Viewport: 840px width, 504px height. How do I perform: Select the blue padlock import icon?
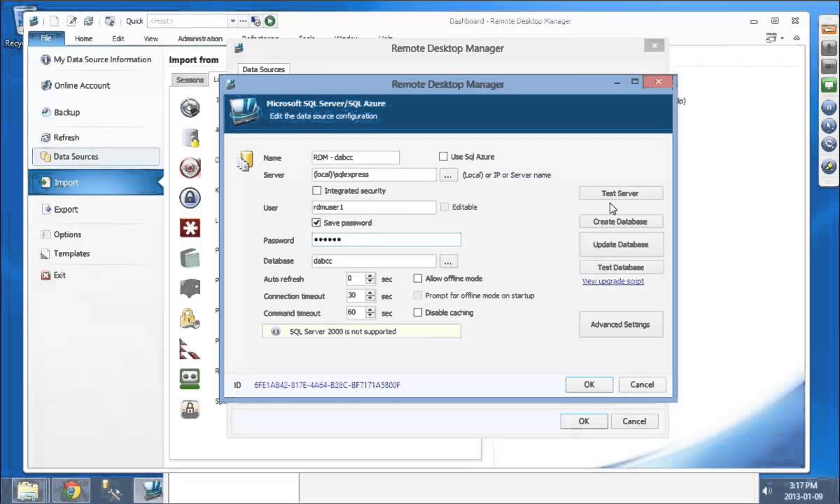(x=190, y=197)
